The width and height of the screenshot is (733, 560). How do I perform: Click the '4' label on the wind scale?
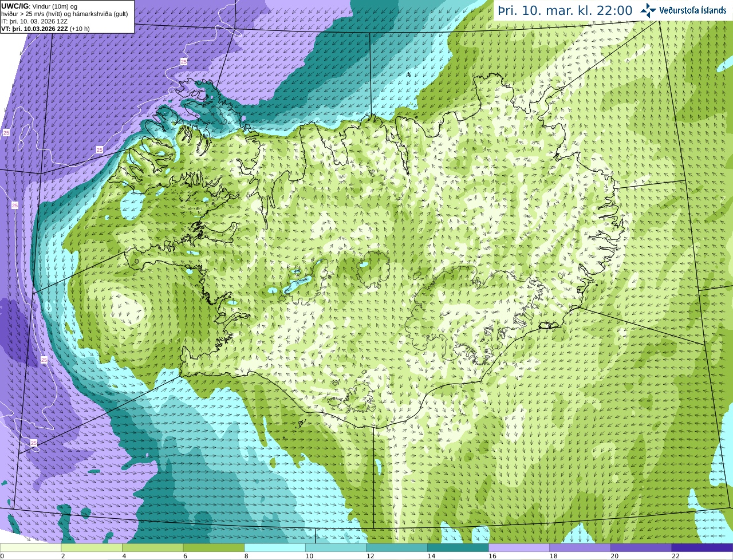click(x=124, y=556)
